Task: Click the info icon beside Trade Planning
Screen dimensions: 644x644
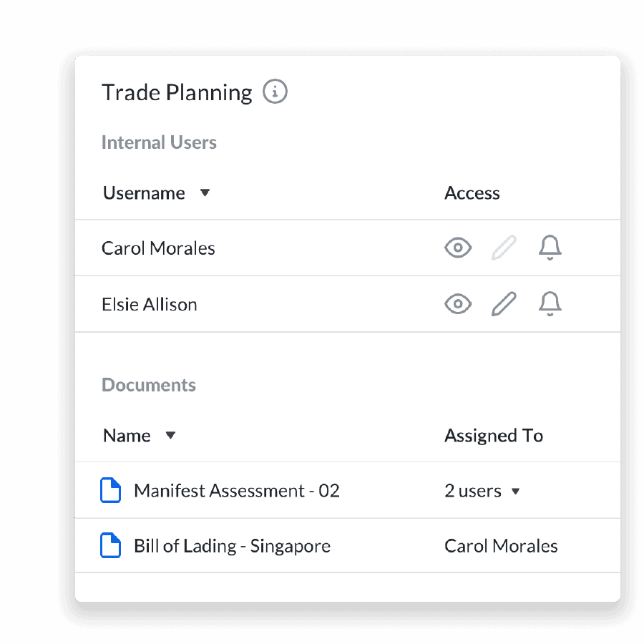Action: point(275,92)
